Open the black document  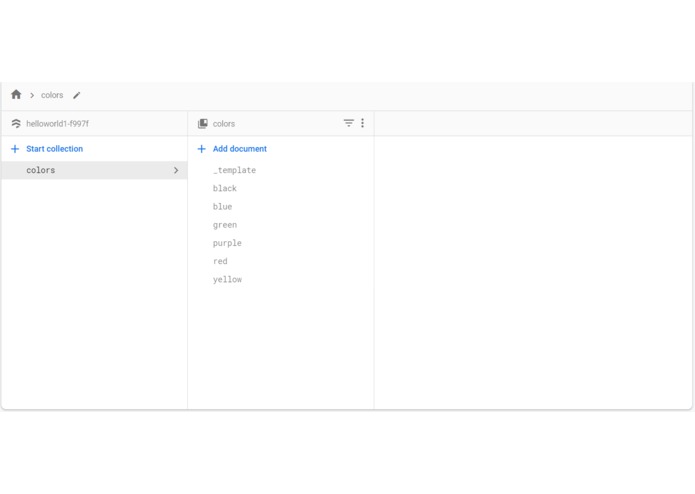click(x=225, y=188)
